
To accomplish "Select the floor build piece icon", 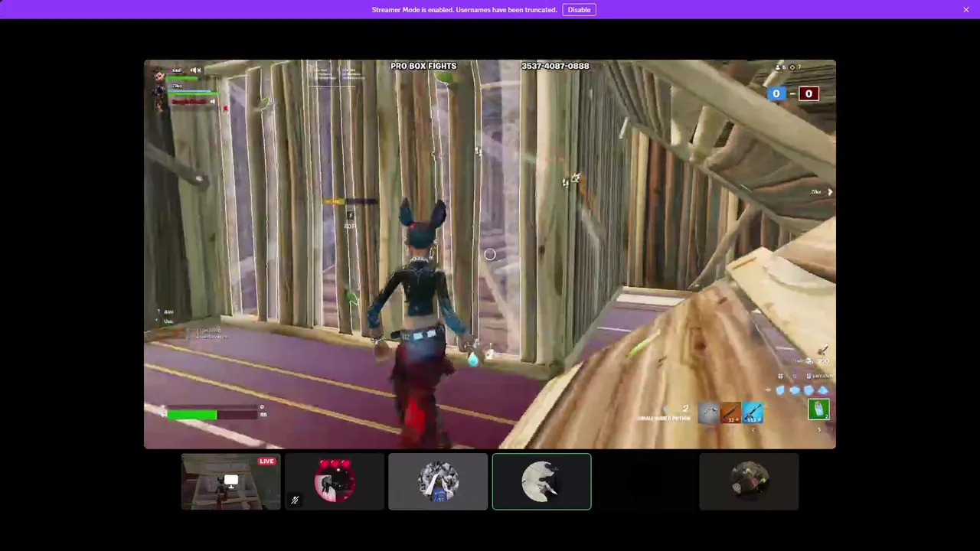I will (795, 390).
